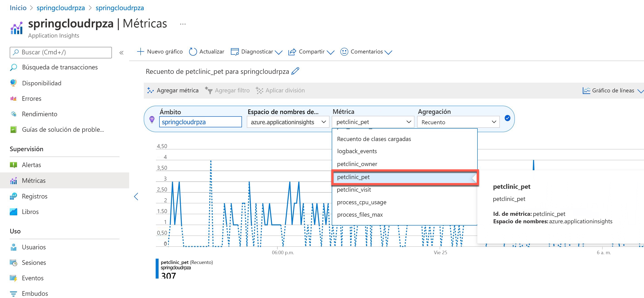
Task: Open the Espacio de nombres dropdown
Action: tap(288, 122)
